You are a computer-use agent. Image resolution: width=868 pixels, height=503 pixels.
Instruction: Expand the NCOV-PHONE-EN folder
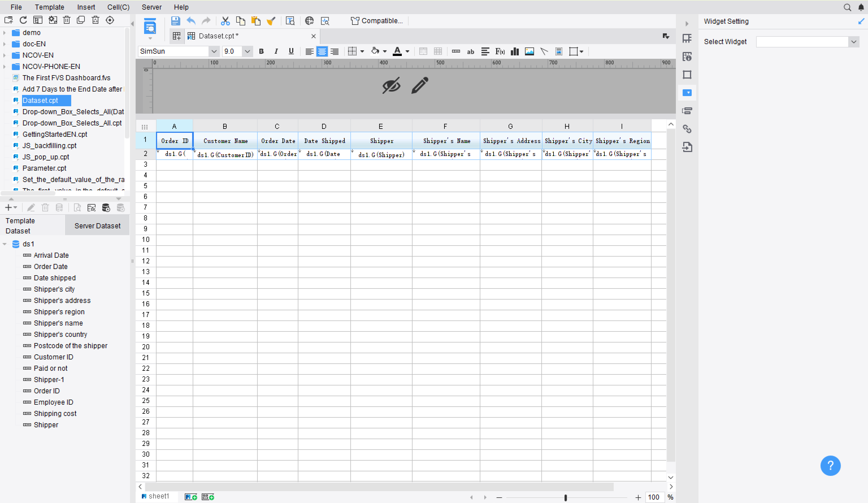tap(5, 66)
